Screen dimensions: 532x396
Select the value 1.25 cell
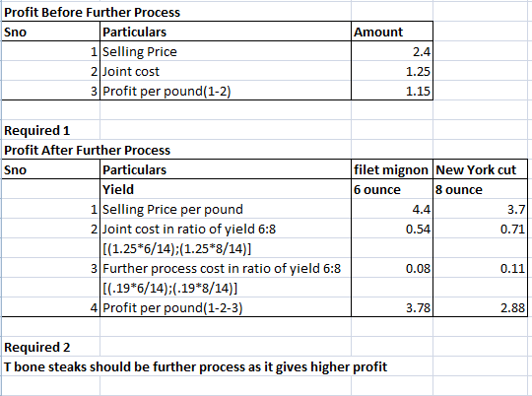point(392,71)
